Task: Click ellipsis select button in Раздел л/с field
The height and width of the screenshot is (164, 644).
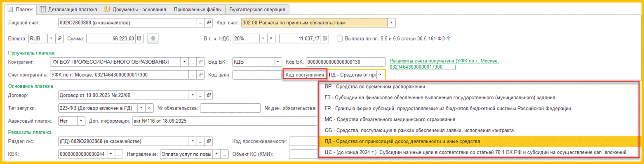Action: (x=200, y=142)
